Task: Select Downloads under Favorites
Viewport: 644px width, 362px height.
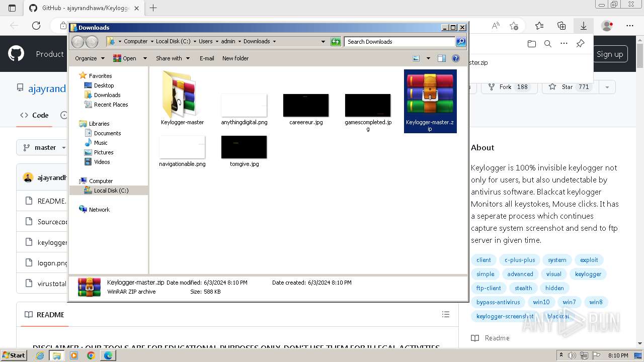Action: tap(107, 95)
